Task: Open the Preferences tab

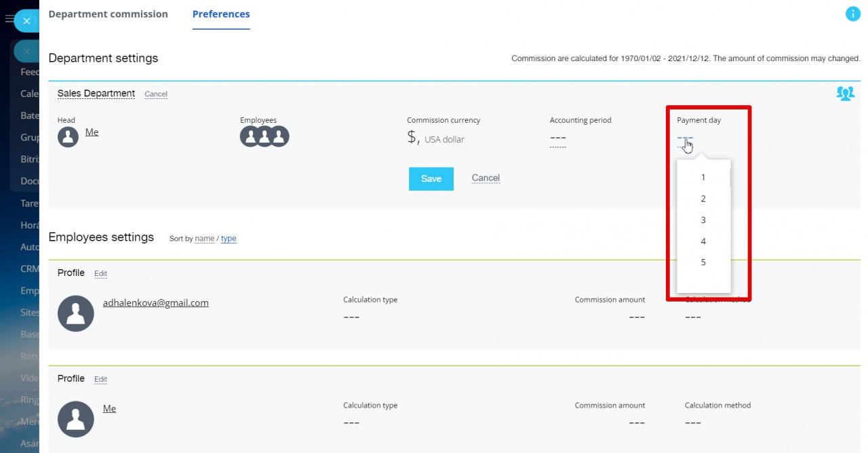Action: pos(221,14)
